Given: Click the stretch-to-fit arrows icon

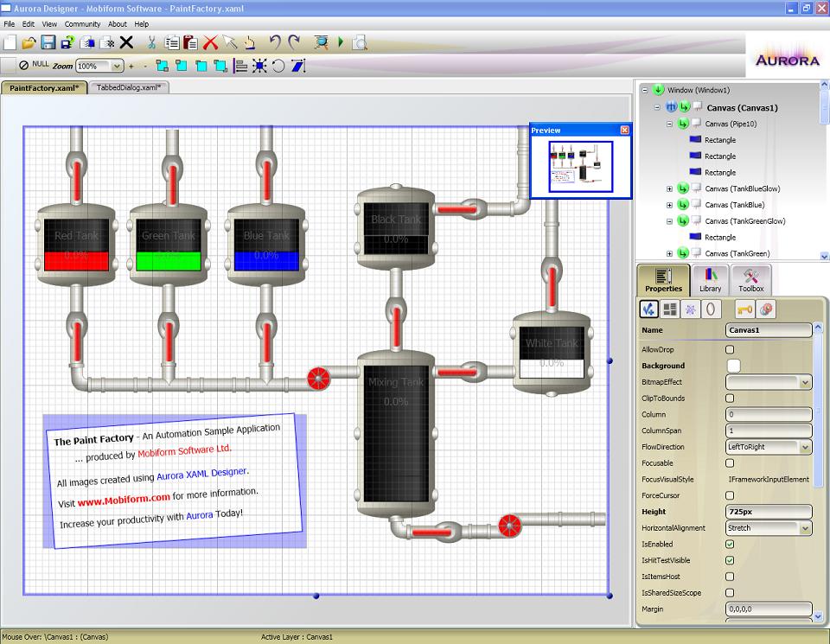Looking at the screenshot, I should pyautogui.click(x=259, y=66).
